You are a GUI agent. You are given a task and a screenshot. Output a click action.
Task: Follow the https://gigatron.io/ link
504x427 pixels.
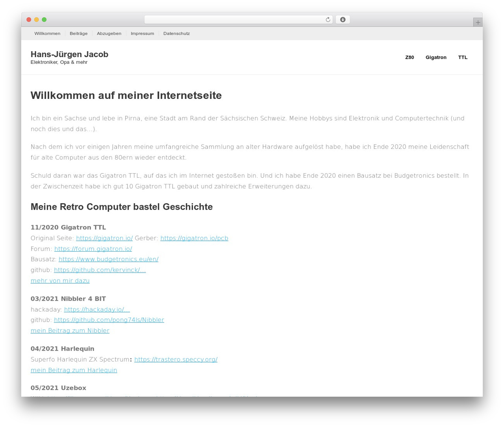104,238
